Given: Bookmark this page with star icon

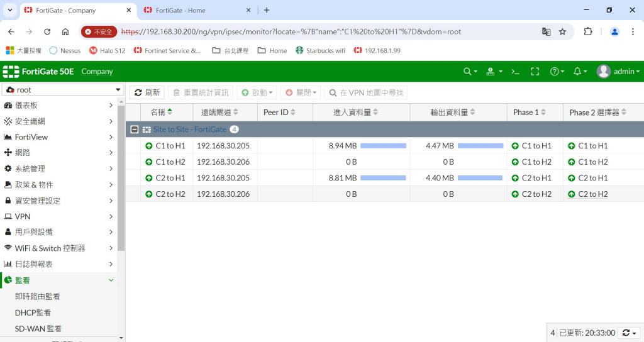Looking at the screenshot, I should tap(563, 31).
